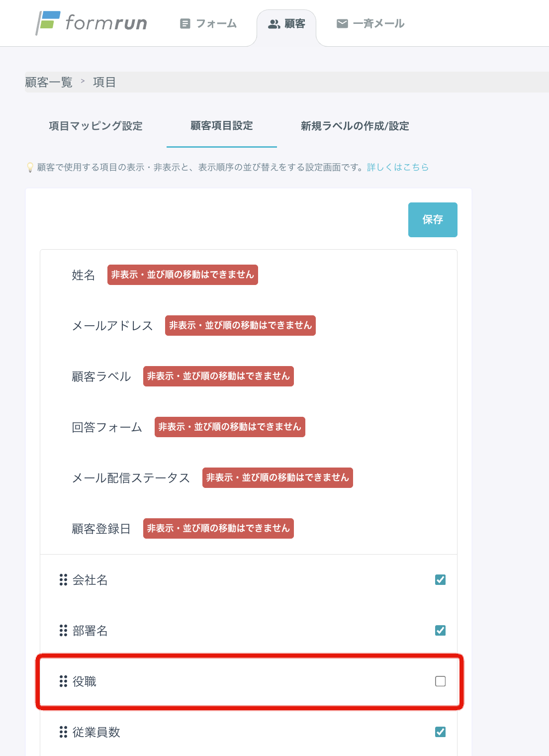
Task: Select the 顧客項目設定 tab
Action: [222, 126]
